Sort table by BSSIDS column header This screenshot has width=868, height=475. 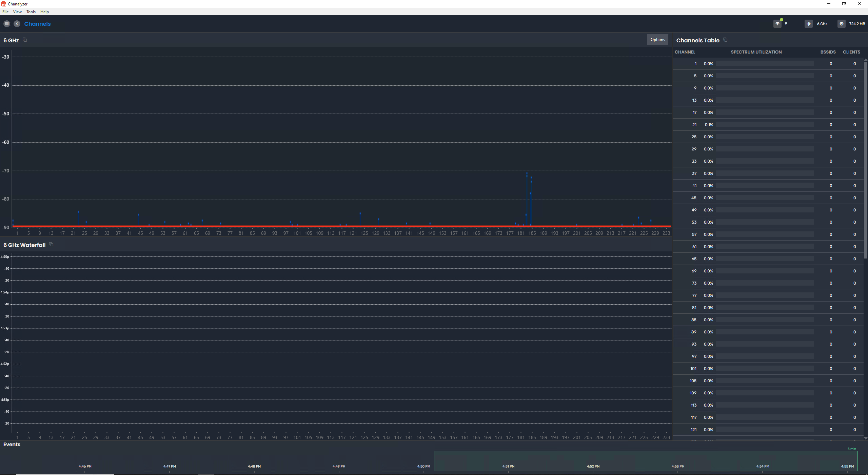828,52
